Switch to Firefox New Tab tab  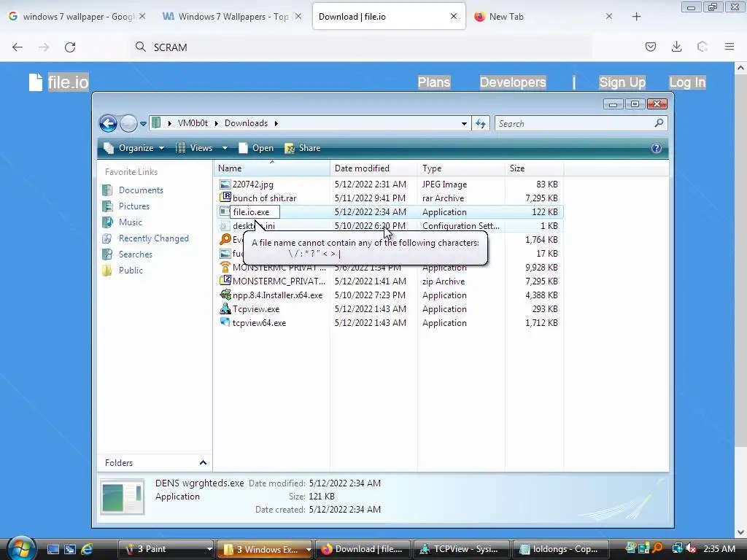543,17
